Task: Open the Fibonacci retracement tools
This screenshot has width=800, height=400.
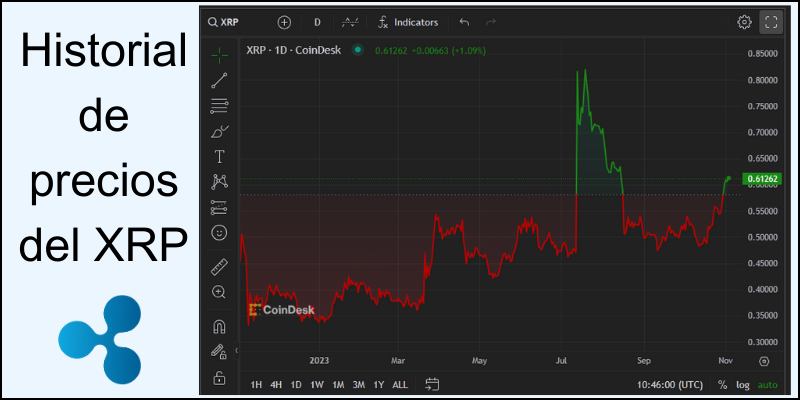Action: tap(219, 106)
